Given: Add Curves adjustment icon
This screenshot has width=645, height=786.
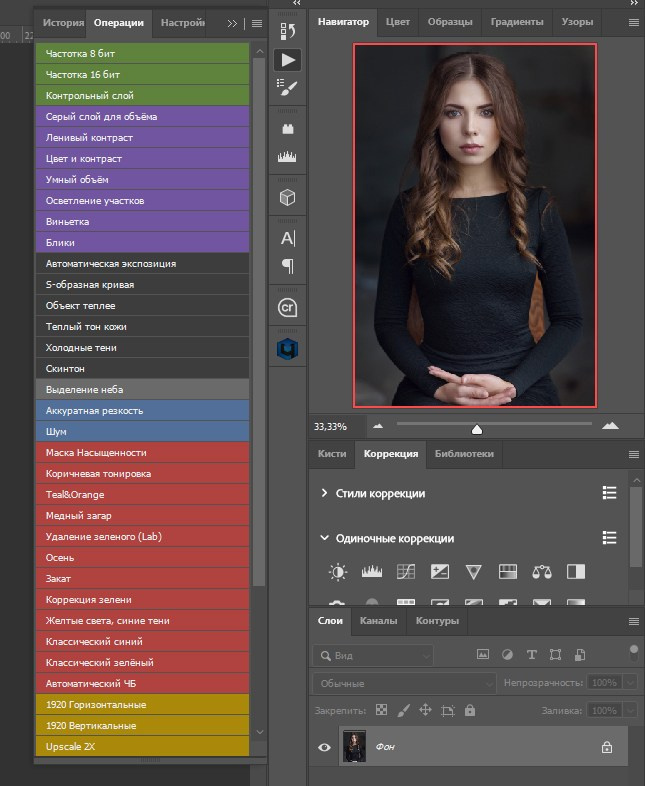Looking at the screenshot, I should [x=406, y=571].
